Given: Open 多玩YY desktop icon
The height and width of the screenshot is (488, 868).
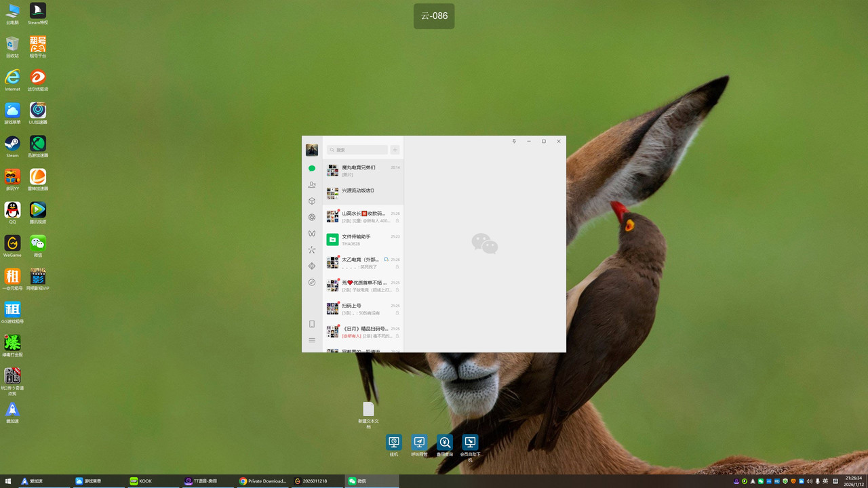Looking at the screenshot, I should click(12, 180).
